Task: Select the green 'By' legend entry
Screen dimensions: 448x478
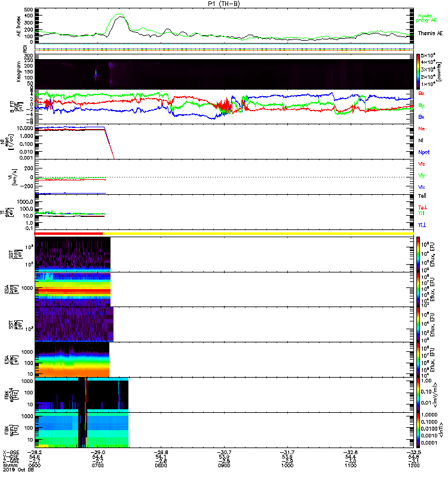Action: [x=422, y=105]
